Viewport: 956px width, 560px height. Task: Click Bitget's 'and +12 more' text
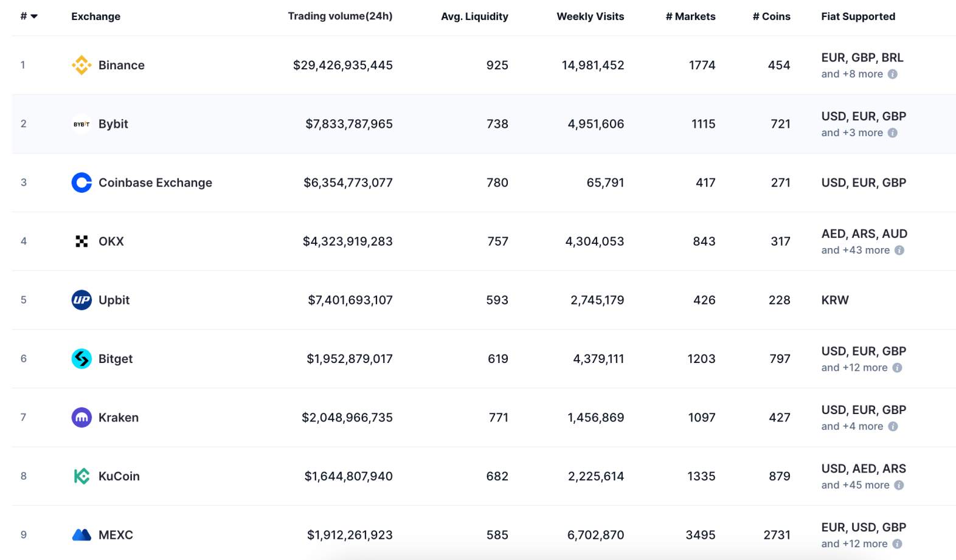point(854,368)
